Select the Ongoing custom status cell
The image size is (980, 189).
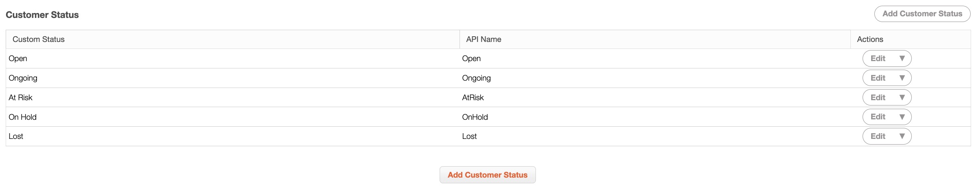(x=23, y=78)
